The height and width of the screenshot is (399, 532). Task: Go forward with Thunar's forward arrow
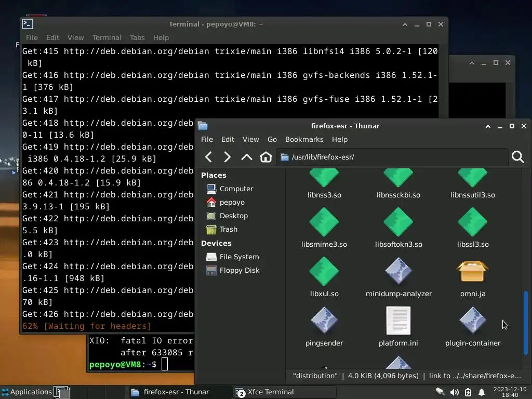[227, 157]
